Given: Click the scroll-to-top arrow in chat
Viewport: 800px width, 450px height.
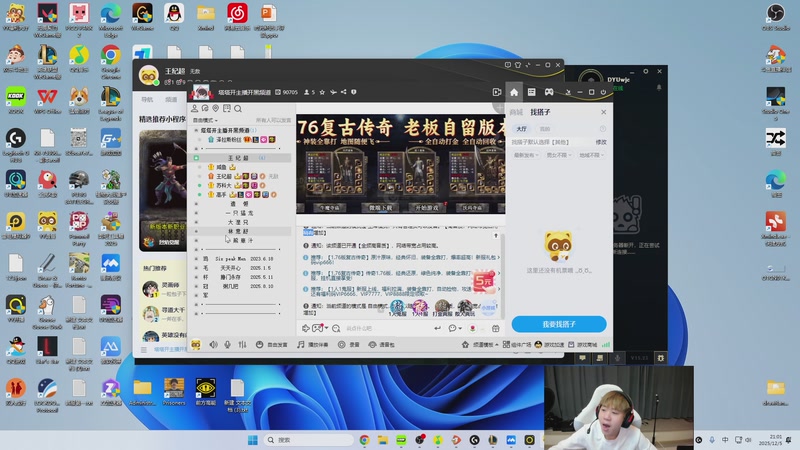Looking at the screenshot, I should point(495,236).
